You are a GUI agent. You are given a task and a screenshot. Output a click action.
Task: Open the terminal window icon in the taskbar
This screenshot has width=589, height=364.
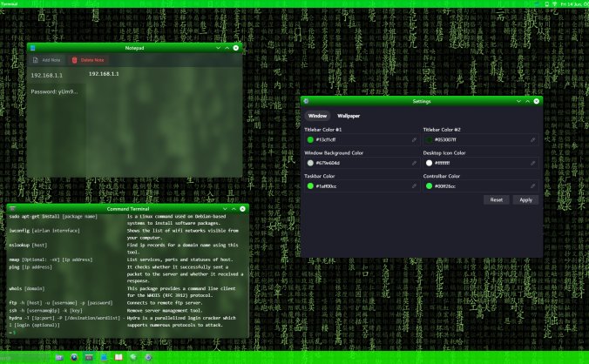pyautogui.click(x=89, y=358)
